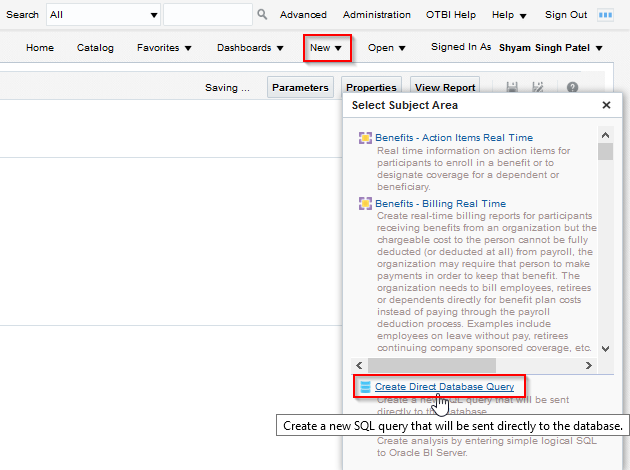The height and width of the screenshot is (470, 630).
Task: Select Benefits - Action Items Real Time
Action: coord(454,138)
